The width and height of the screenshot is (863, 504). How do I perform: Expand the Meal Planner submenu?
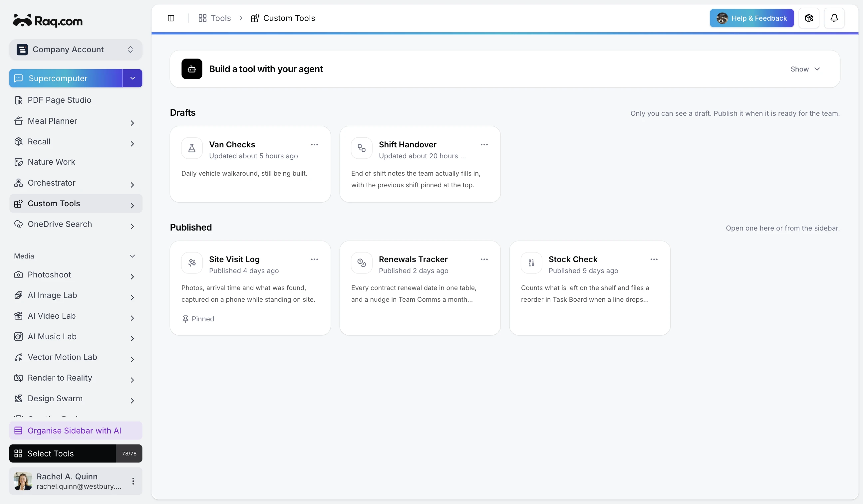(x=132, y=123)
